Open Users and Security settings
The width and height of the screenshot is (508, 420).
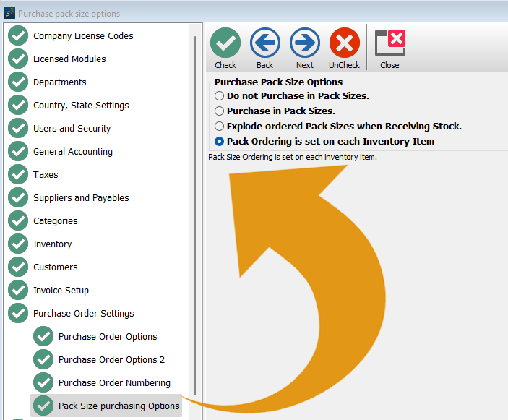point(72,129)
